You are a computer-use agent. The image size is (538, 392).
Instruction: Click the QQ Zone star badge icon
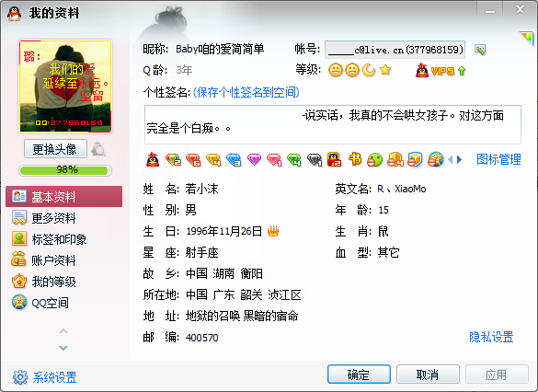[435, 159]
